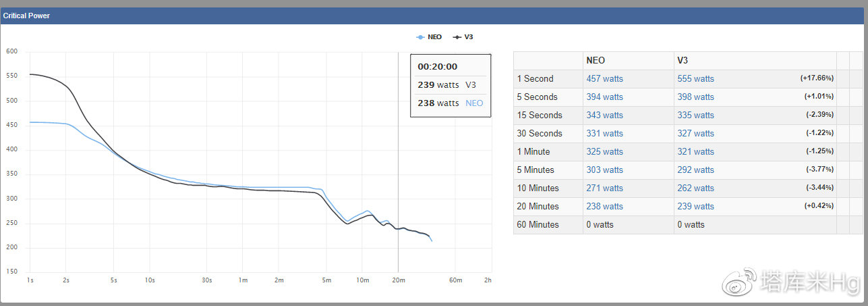
Task: Click NEO 1 Second value 457 watts
Action: click(604, 79)
